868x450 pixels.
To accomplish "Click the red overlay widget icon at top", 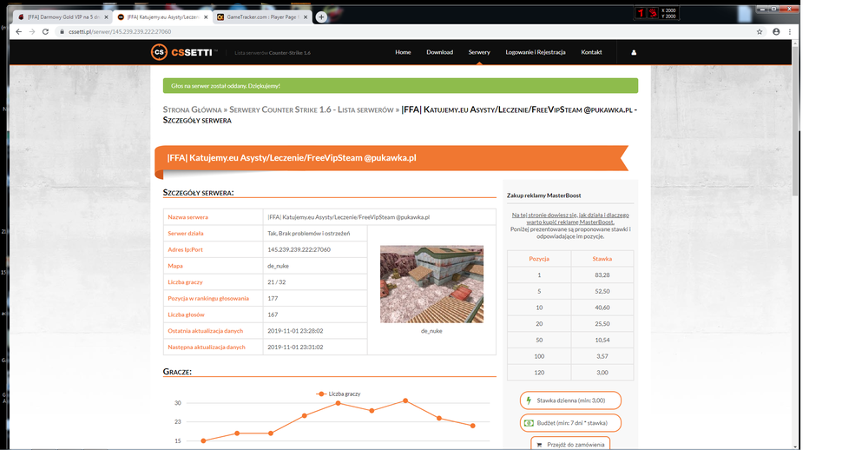I will pyautogui.click(x=641, y=13).
